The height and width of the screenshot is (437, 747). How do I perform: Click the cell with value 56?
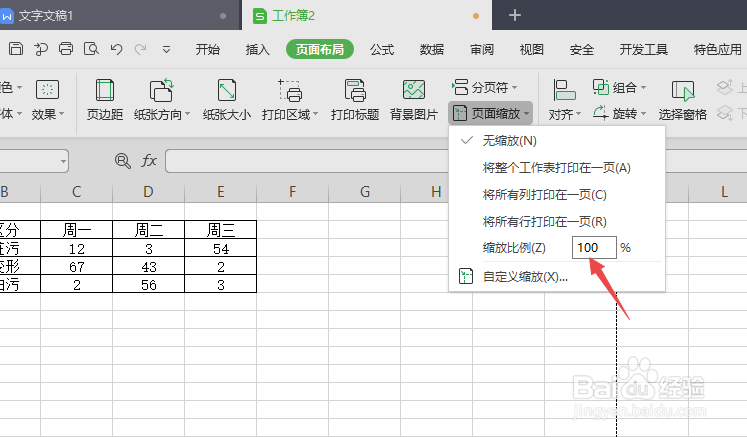pyautogui.click(x=148, y=285)
